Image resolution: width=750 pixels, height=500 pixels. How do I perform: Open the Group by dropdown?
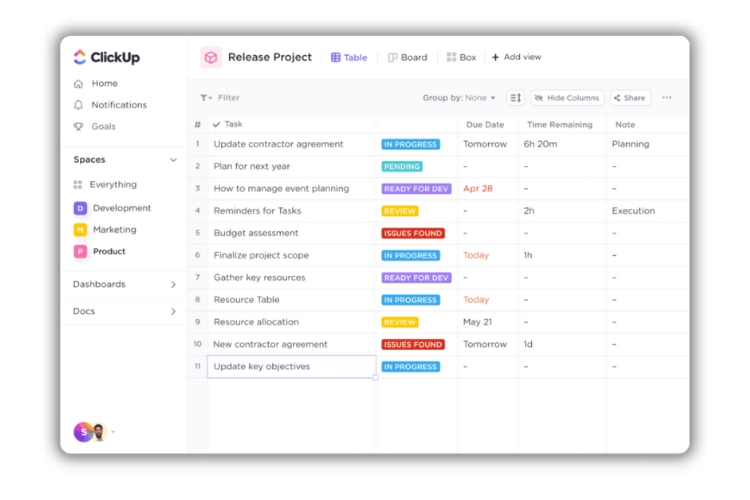tap(459, 98)
